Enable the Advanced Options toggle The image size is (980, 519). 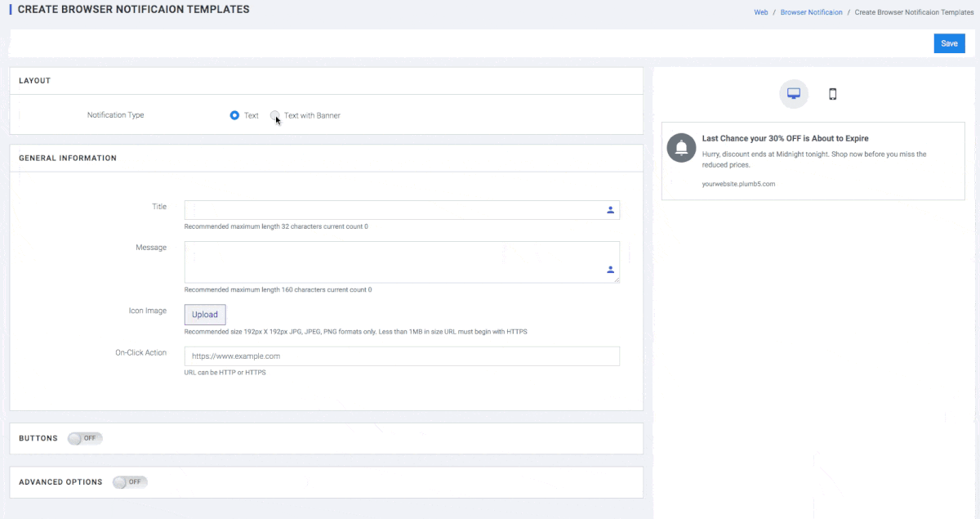(130, 482)
